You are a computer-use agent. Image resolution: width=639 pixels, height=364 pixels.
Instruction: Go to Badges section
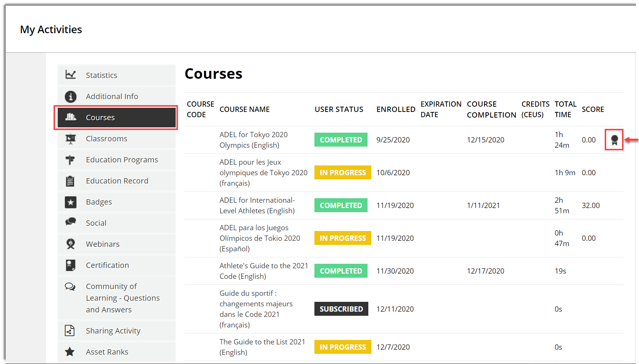pyautogui.click(x=116, y=202)
